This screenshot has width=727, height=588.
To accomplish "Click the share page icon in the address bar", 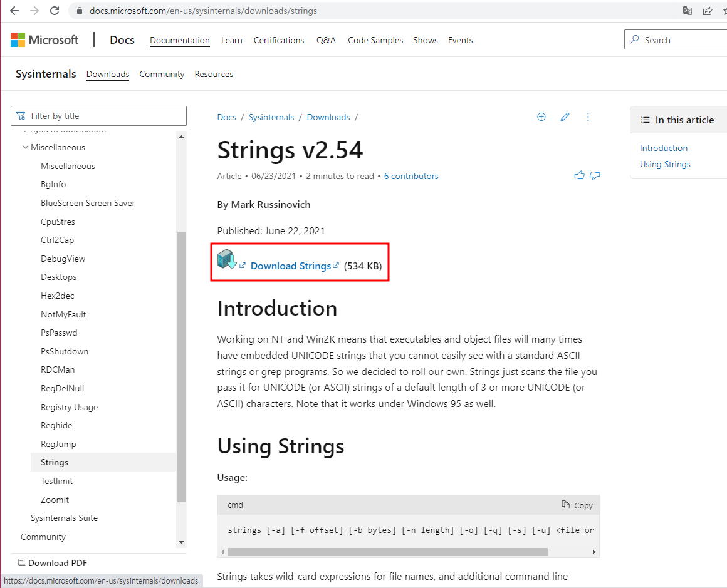I will pos(708,11).
